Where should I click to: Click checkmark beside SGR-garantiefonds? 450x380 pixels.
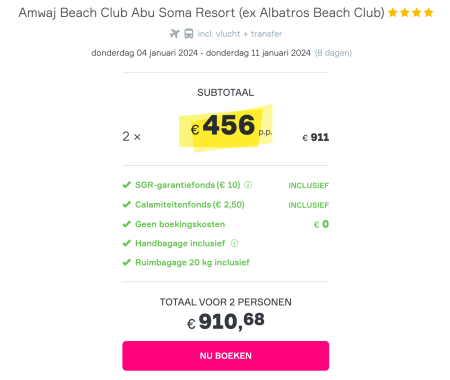click(x=127, y=185)
